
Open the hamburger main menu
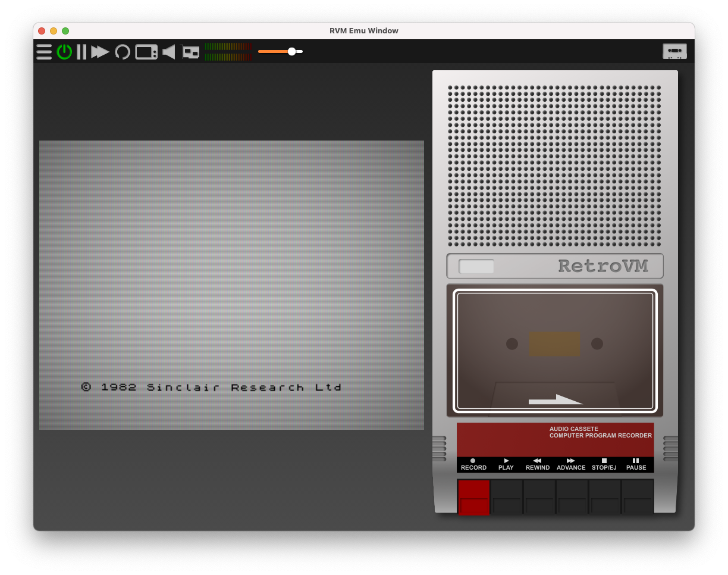[44, 52]
